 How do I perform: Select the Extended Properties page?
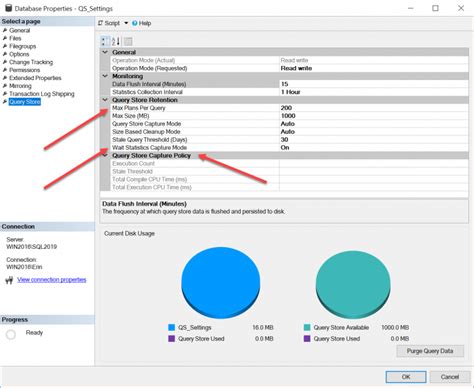[35, 78]
